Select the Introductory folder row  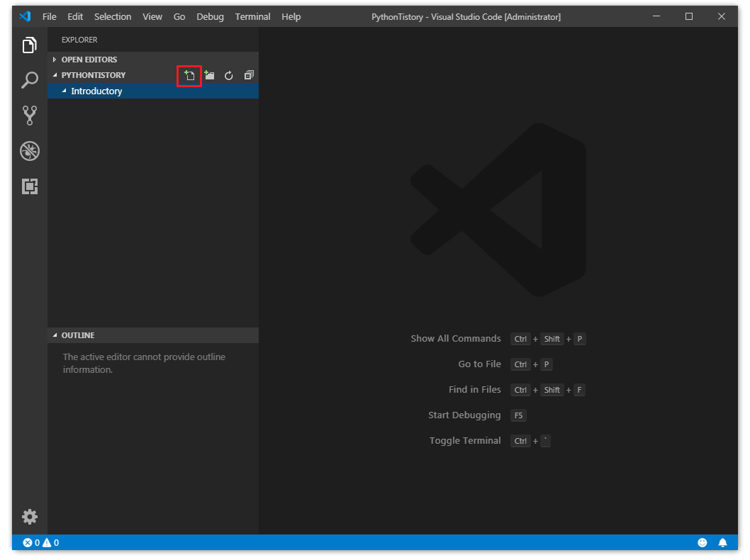153,91
